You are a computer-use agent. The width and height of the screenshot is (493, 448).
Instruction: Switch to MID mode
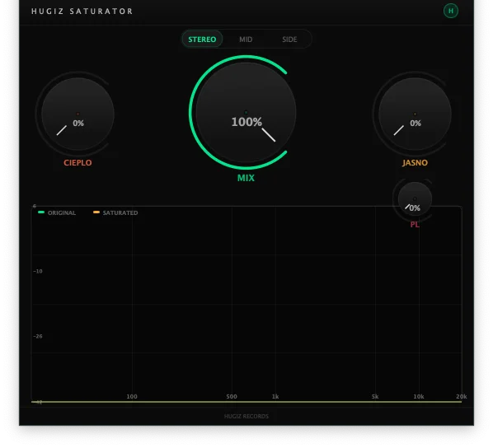pyautogui.click(x=246, y=40)
